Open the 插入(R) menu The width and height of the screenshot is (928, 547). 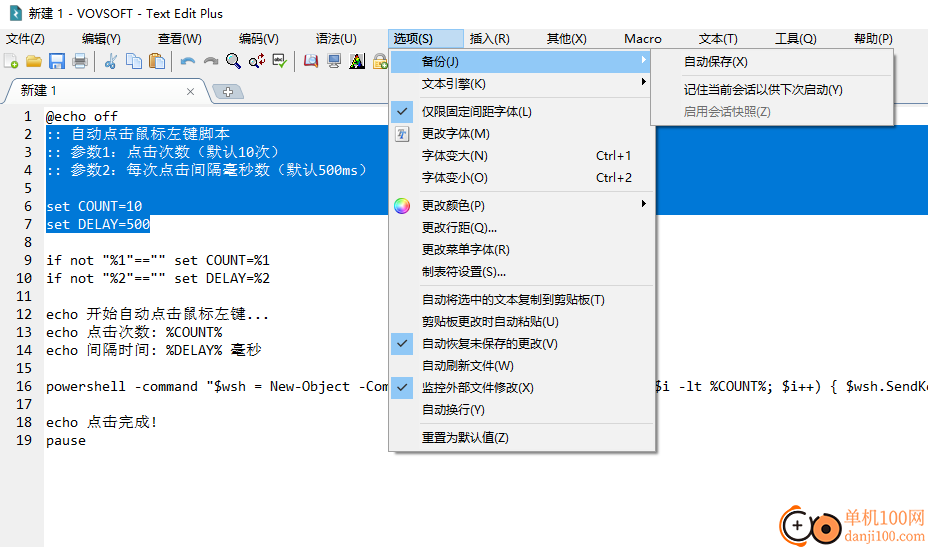[489, 39]
